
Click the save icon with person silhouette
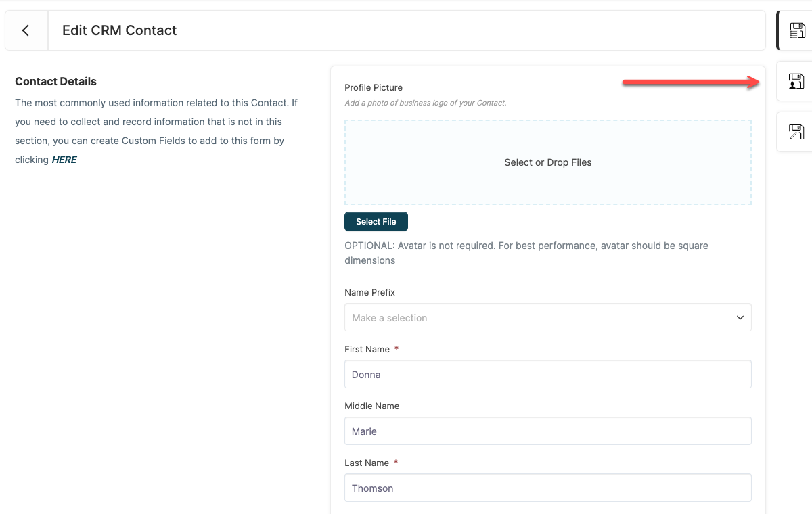click(797, 81)
